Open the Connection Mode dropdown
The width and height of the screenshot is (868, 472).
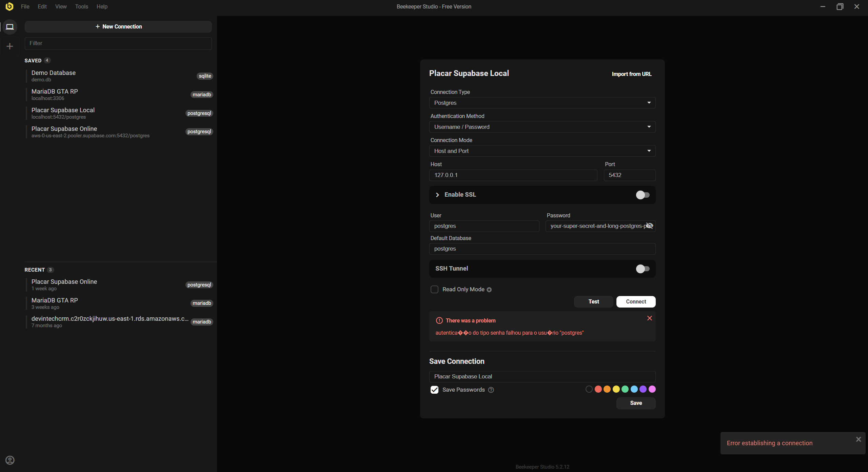click(542, 151)
